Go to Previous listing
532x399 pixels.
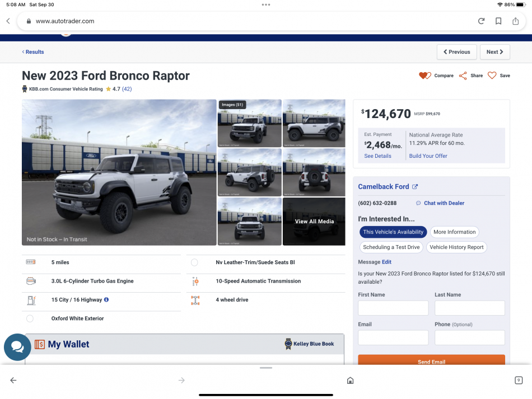(456, 52)
